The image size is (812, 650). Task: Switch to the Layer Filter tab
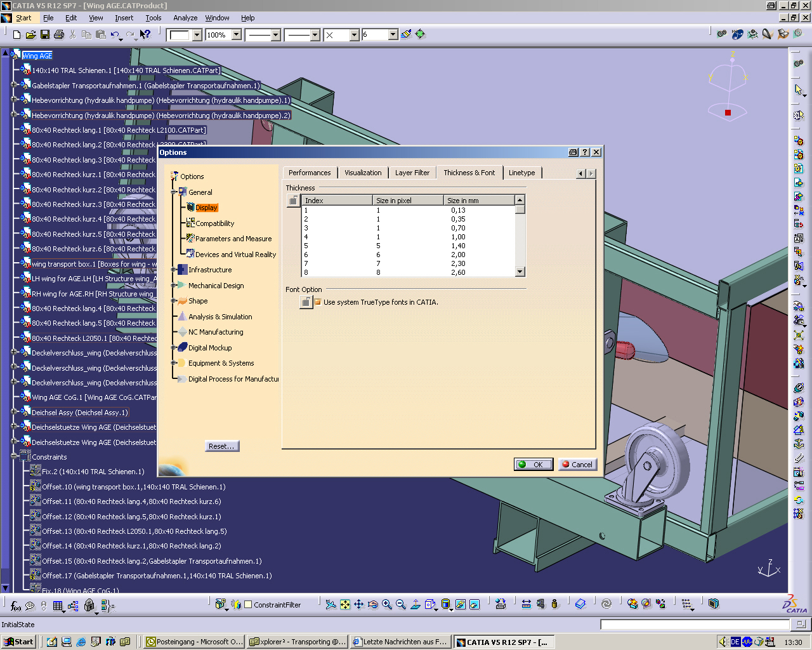click(x=412, y=173)
